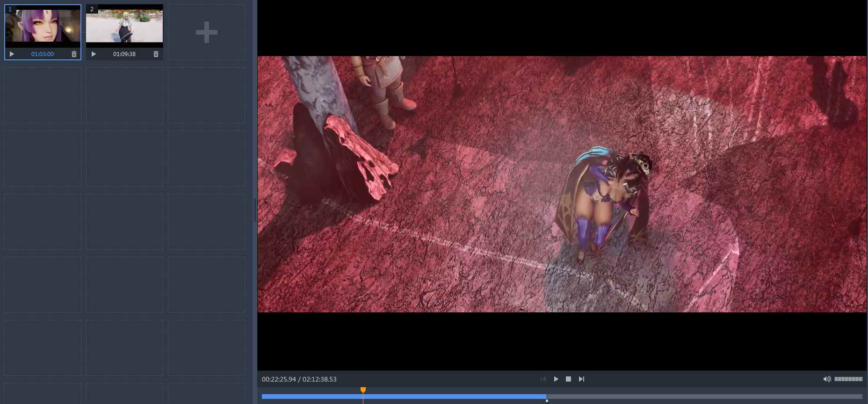Click the panel splitter handle
868x404 pixels.
coord(254,210)
